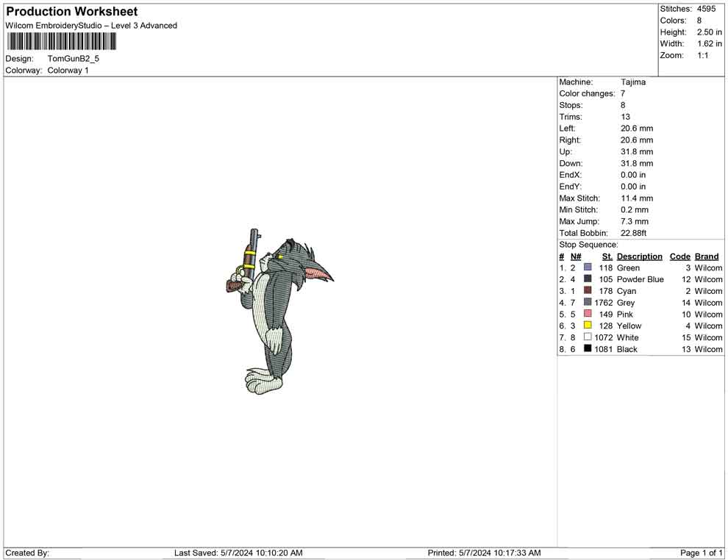The width and height of the screenshot is (728, 560).
Task: Click the Width value '1.62 in'
Action: pos(710,43)
